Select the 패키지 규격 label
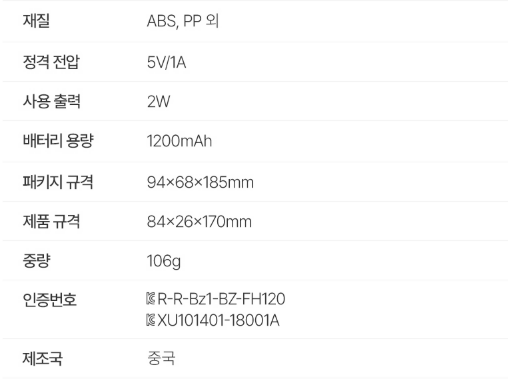This screenshot has width=508, height=381. click(58, 182)
